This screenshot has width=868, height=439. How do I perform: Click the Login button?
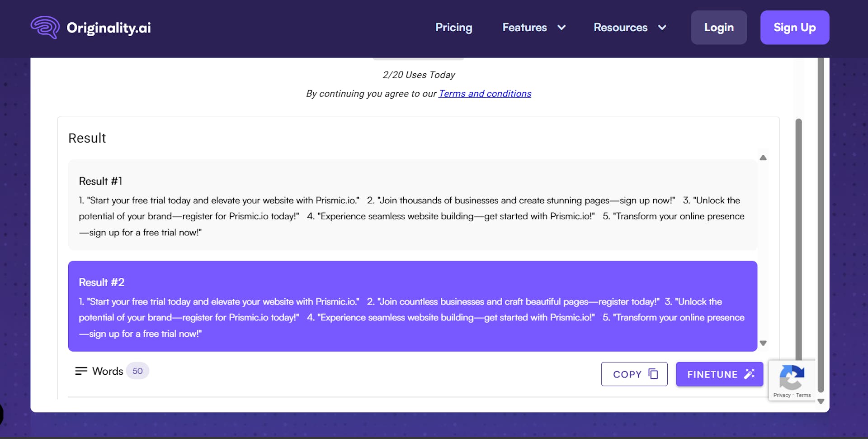click(718, 27)
